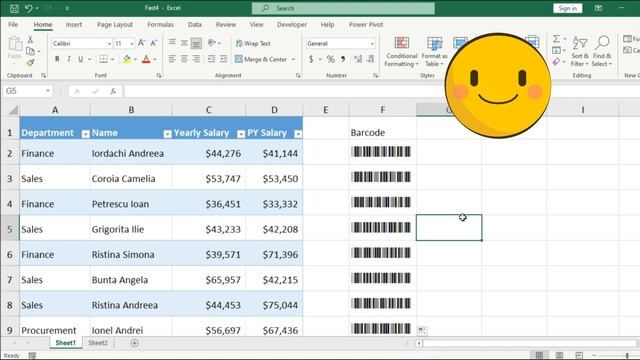Screen dimensions: 640x360
Task: Increase the cell indent
Action: (x=223, y=59)
